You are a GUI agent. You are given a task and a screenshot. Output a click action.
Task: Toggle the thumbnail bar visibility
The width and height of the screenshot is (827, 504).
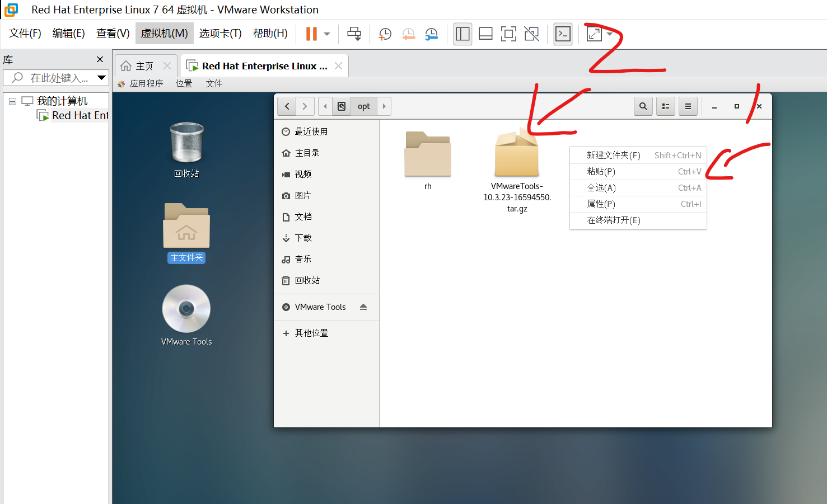[x=485, y=34]
